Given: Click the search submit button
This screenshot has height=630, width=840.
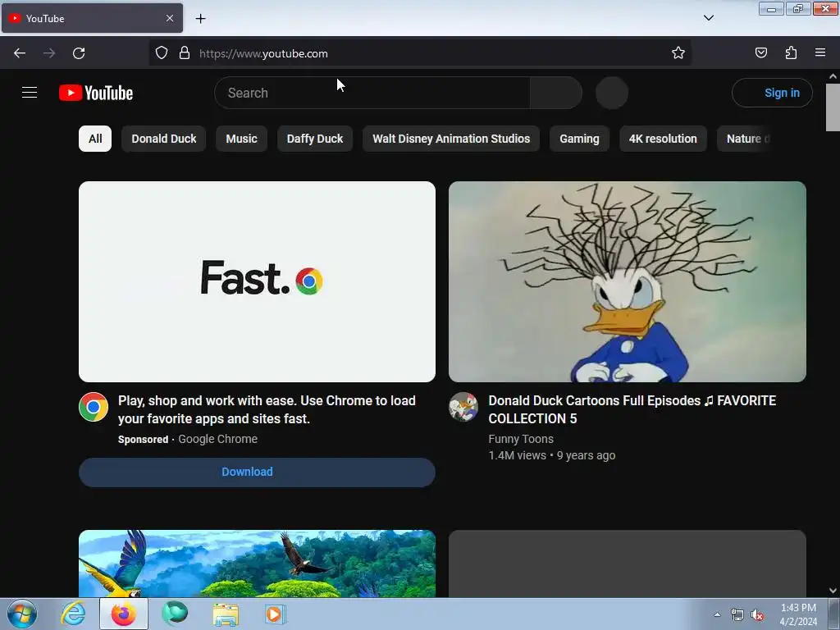Looking at the screenshot, I should 556,93.
